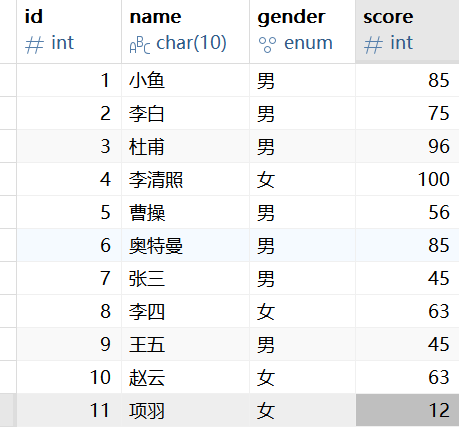Screen dimensions: 459x440
Task: Select the score cell 96 for 杜甫
Action: (x=407, y=146)
